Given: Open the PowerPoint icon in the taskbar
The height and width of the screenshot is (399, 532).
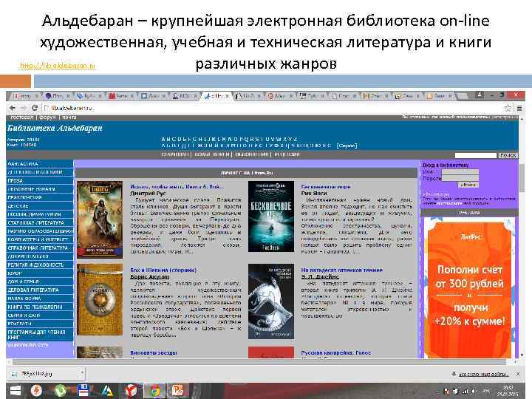Looking at the screenshot, I should (x=177, y=391).
